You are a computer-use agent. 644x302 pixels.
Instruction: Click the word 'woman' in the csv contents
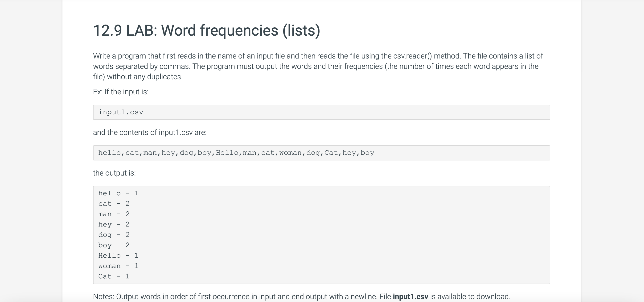click(x=291, y=153)
